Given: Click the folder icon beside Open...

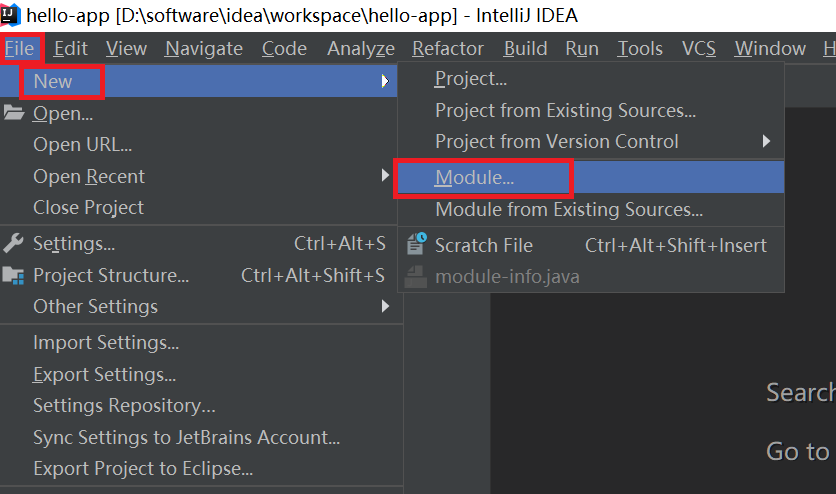Looking at the screenshot, I should pos(13,113).
